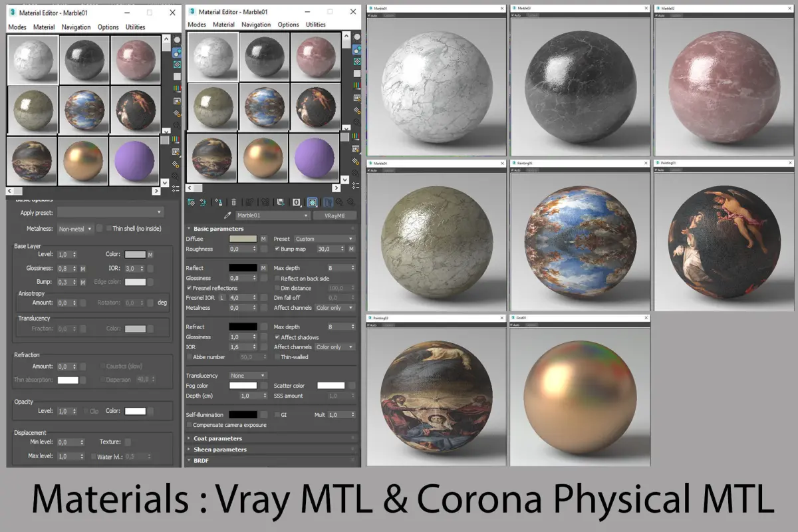Click the 3ds Max logo in Corona editor title
The width and height of the screenshot is (798, 532).
[14, 13]
